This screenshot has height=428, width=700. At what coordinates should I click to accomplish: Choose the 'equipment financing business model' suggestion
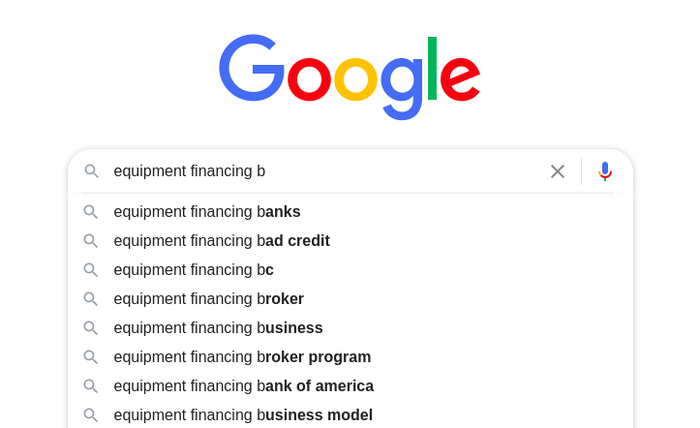coord(350,415)
